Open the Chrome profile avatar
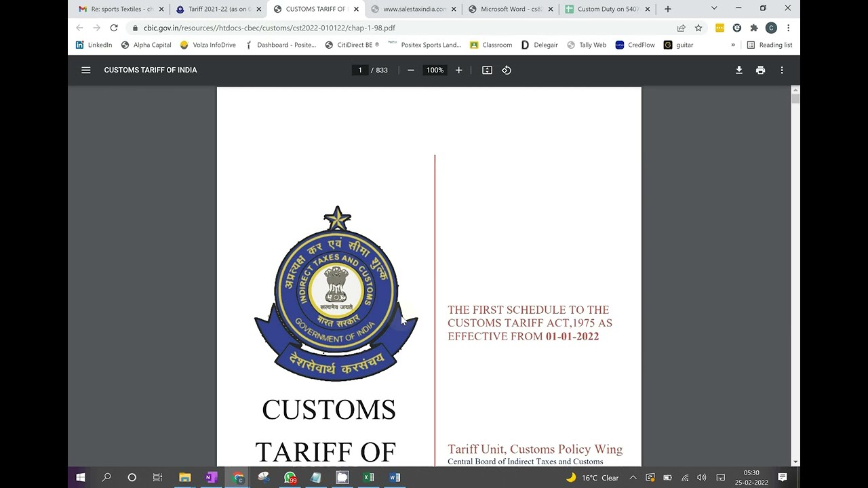 tap(771, 28)
